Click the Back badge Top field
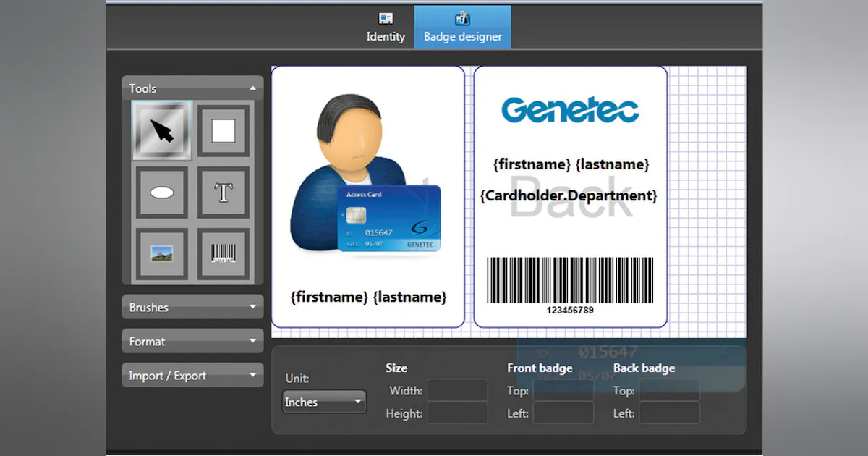The width and height of the screenshot is (868, 456). pyautogui.click(x=669, y=390)
